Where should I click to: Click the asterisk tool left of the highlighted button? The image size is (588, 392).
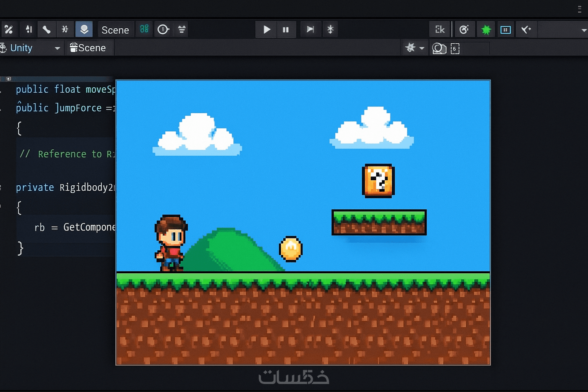click(65, 29)
